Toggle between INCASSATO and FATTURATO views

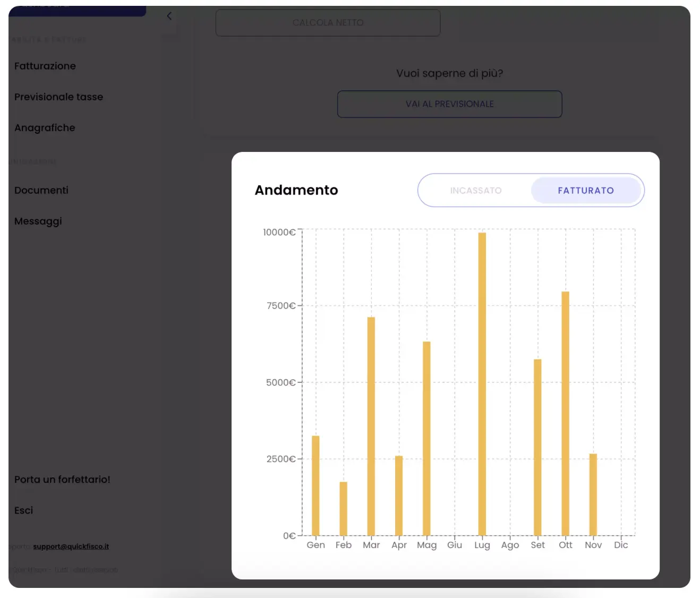click(531, 190)
